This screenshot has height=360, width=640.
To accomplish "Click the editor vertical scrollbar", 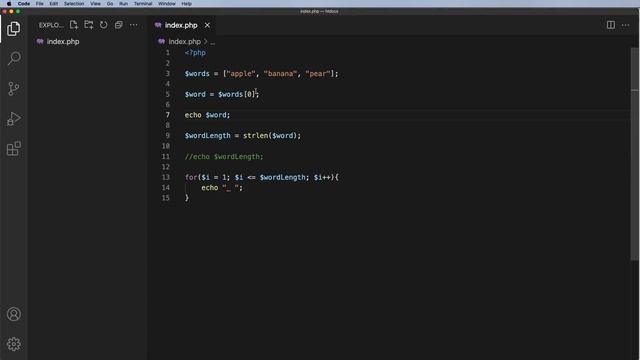I will pos(634,153).
